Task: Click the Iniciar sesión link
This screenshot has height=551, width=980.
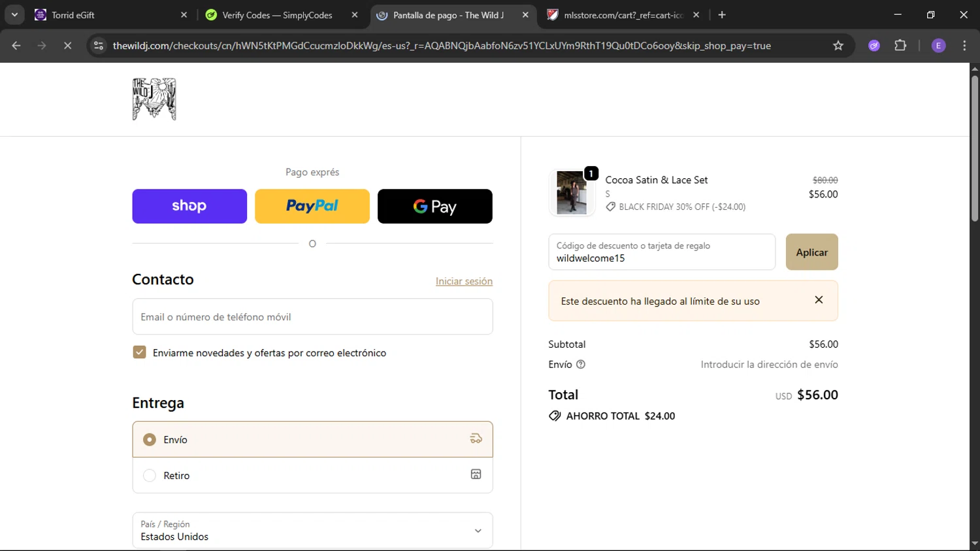Action: pos(464,281)
